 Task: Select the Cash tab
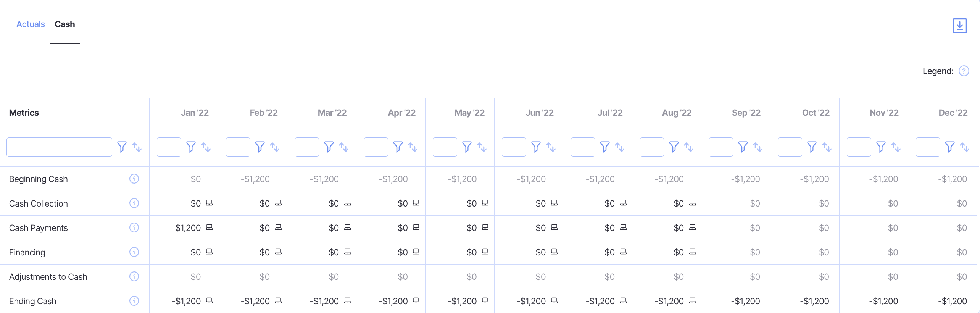click(65, 24)
